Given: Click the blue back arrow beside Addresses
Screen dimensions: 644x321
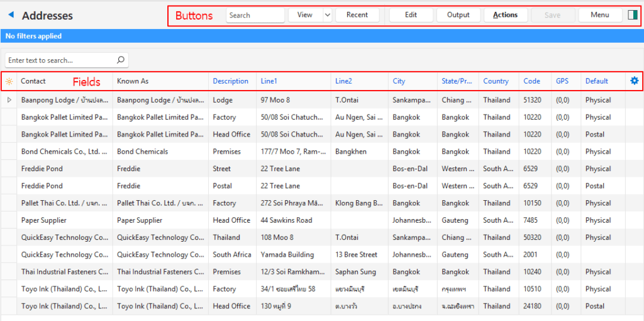Looking at the screenshot, I should 11,14.
